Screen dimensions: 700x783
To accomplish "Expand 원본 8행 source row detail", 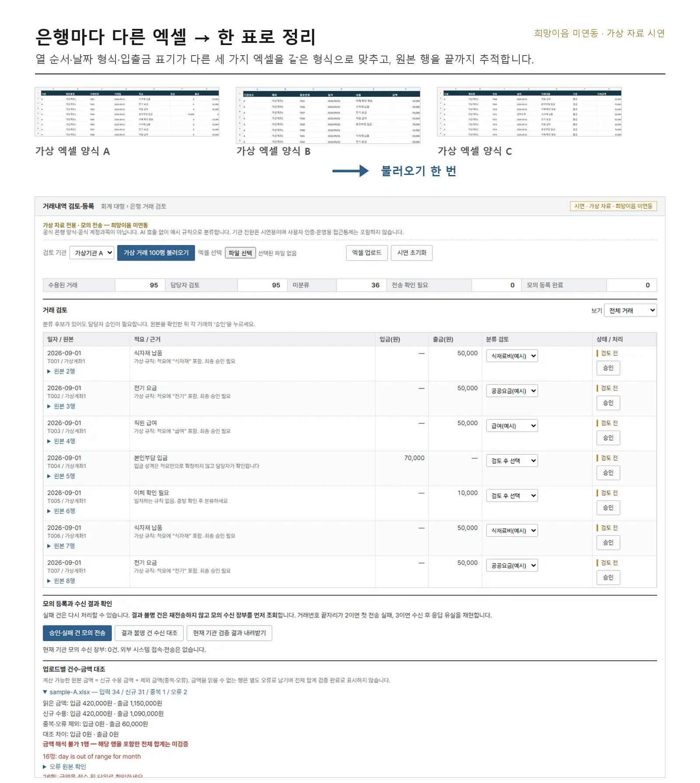I will click(x=61, y=581).
